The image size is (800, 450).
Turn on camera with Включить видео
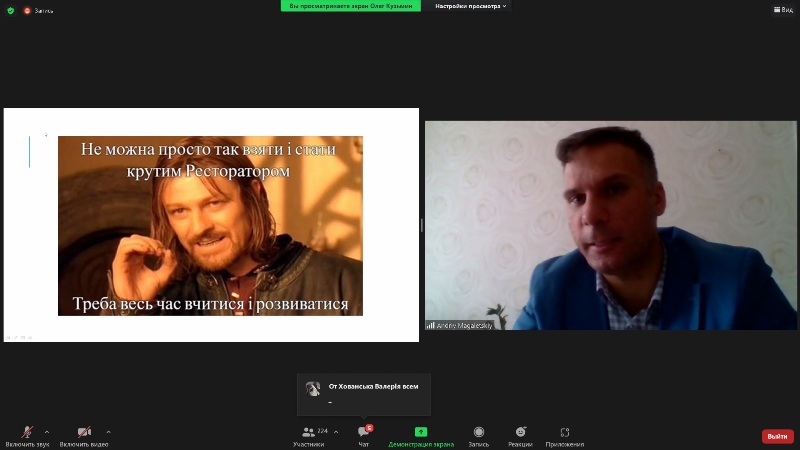tap(84, 437)
